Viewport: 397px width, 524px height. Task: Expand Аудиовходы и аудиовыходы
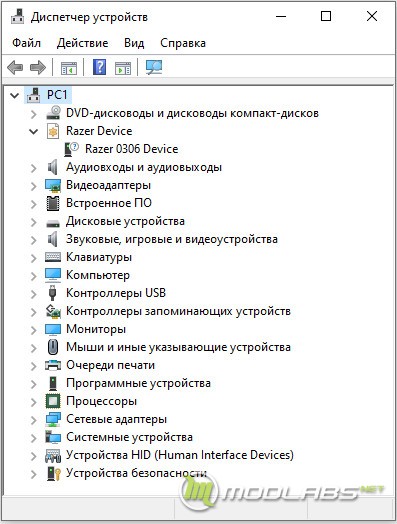pos(33,168)
